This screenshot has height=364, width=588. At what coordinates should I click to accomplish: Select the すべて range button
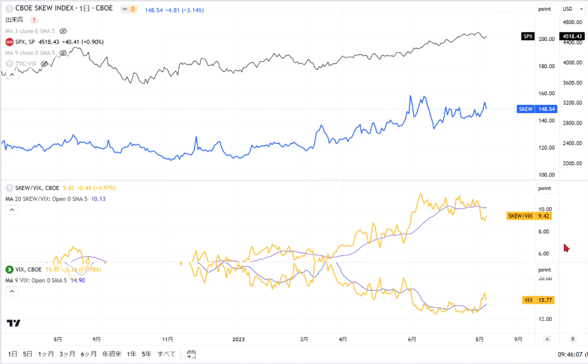point(167,354)
